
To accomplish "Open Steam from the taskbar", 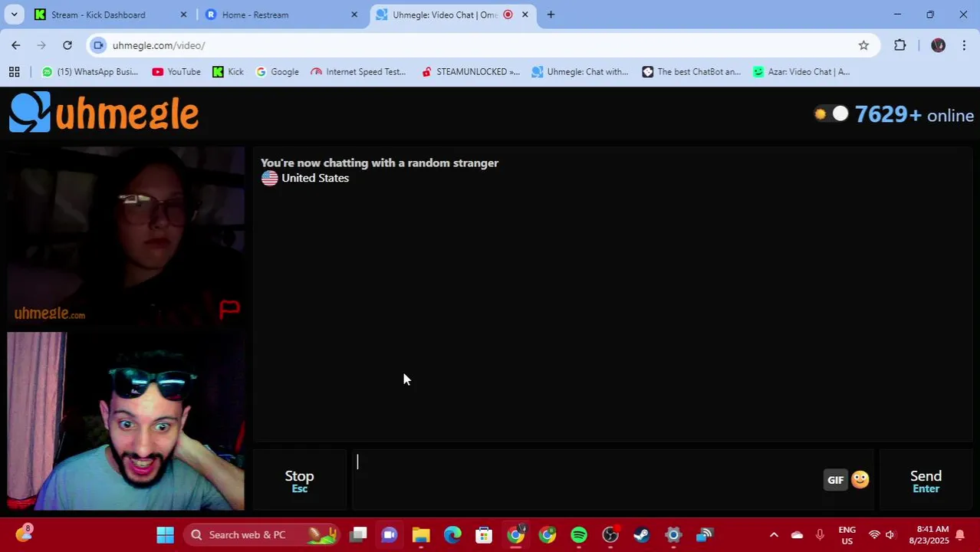I will point(642,534).
